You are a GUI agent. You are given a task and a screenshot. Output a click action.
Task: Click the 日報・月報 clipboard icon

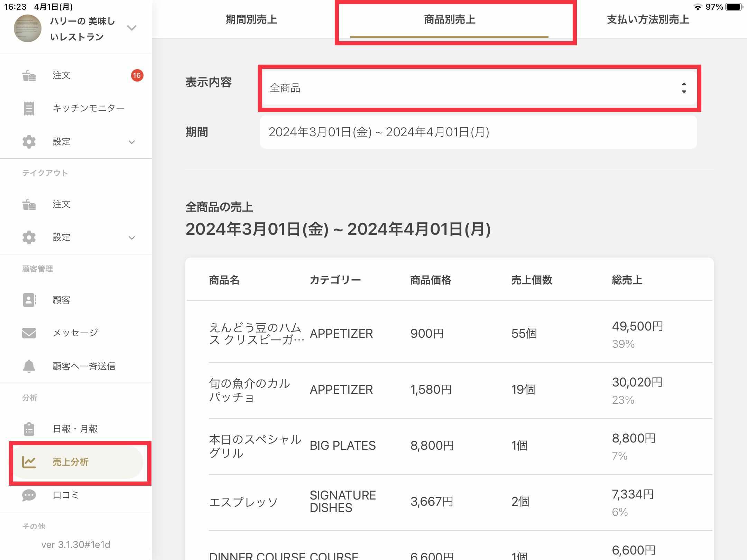pos(29,429)
